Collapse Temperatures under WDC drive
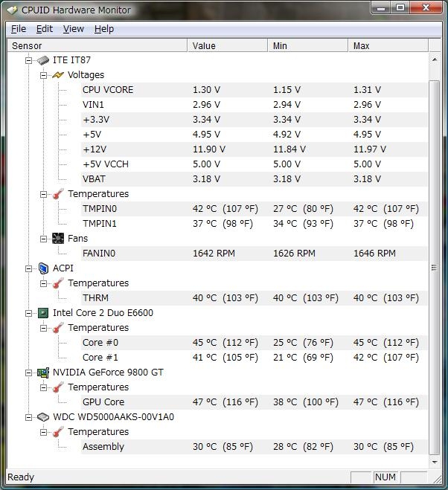The width and height of the screenshot is (448, 490). coord(43,432)
